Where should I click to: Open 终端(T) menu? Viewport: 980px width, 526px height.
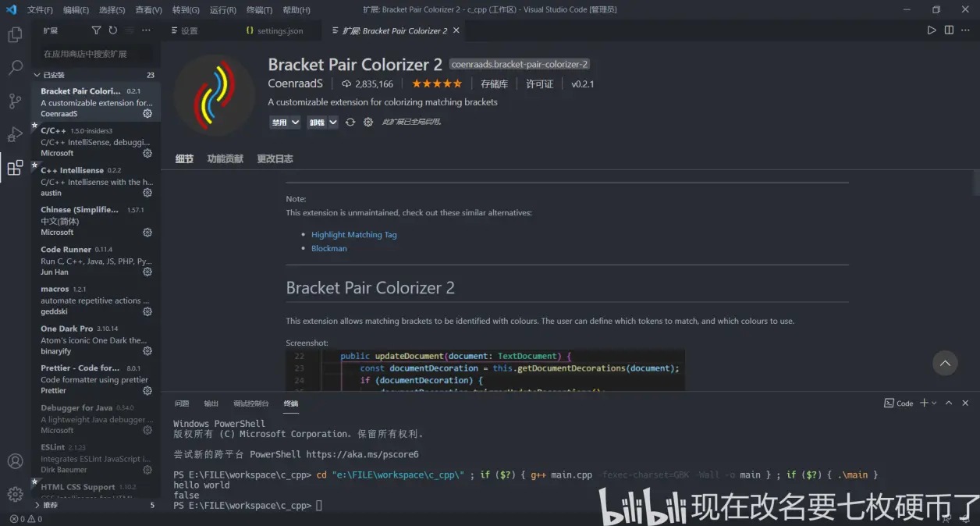coord(259,10)
